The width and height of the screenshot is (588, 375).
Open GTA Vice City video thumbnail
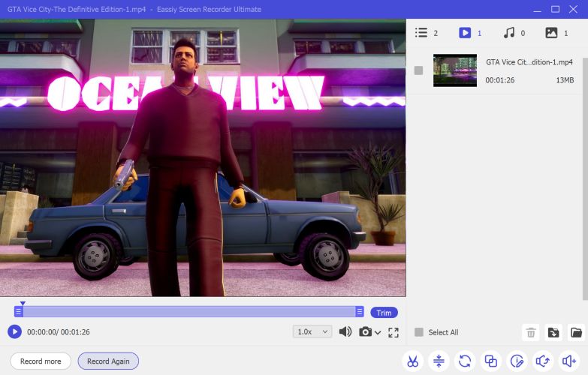coord(455,70)
